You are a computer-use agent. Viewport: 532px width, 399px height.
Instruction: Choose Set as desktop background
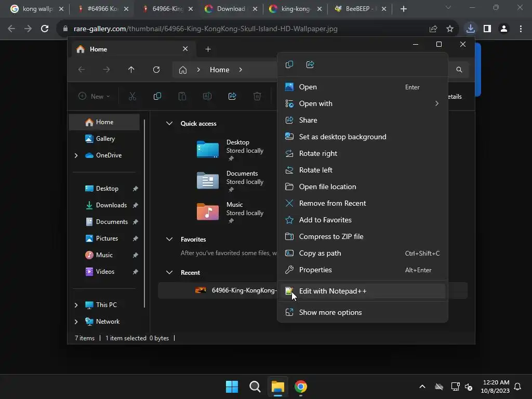(362, 137)
